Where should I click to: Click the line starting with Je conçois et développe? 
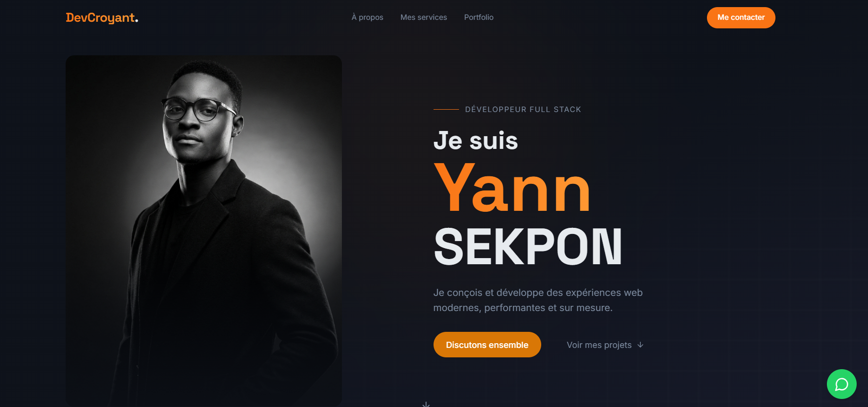click(538, 293)
